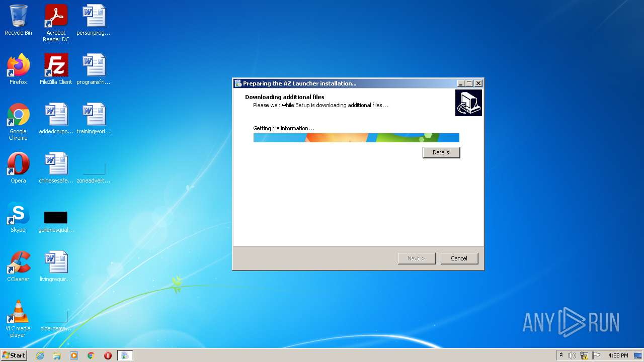Open the network tray icon

[x=584, y=355]
